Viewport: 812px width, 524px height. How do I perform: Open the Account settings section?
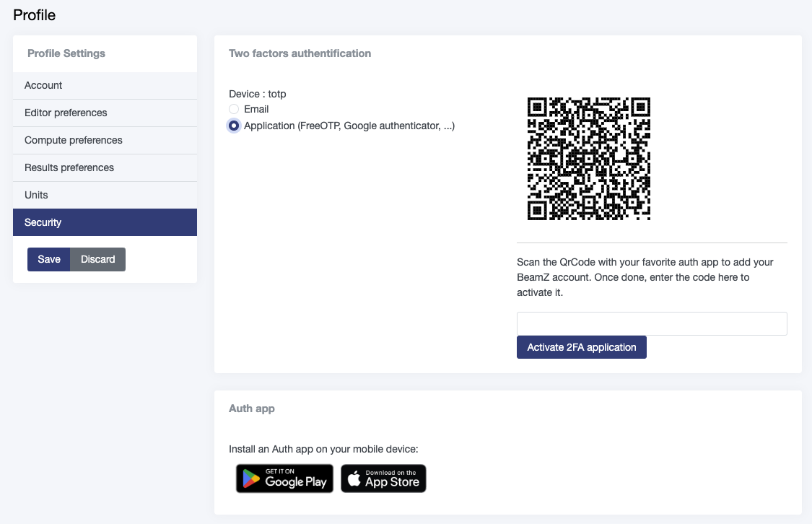43,85
